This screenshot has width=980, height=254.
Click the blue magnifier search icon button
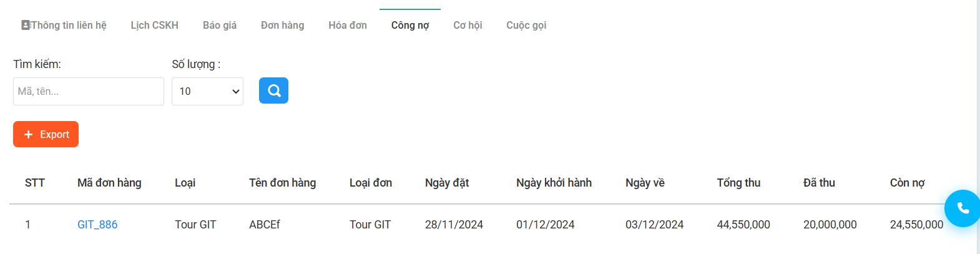(273, 90)
